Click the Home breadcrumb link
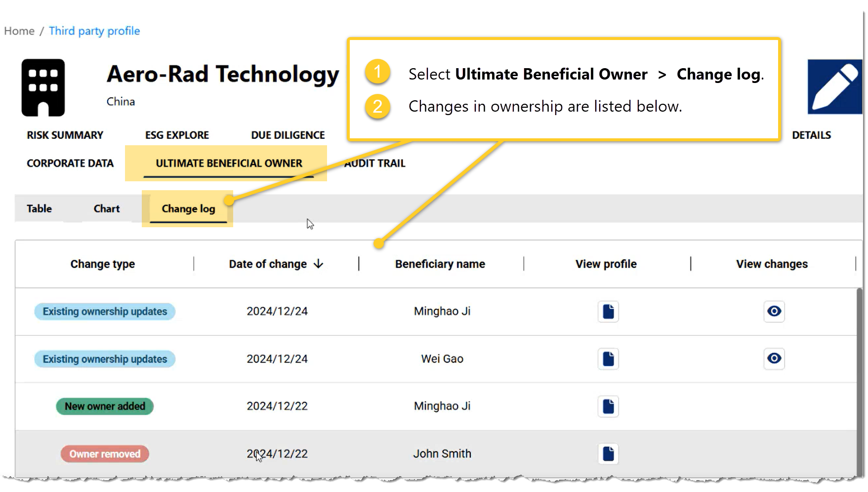Viewport: 868px width, 492px height. (x=18, y=31)
